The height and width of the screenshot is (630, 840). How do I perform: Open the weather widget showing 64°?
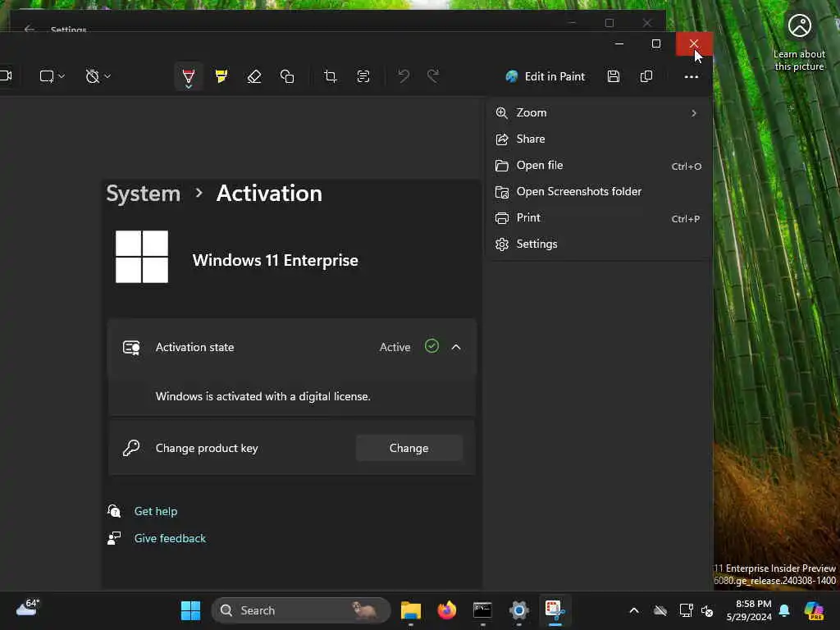point(28,609)
